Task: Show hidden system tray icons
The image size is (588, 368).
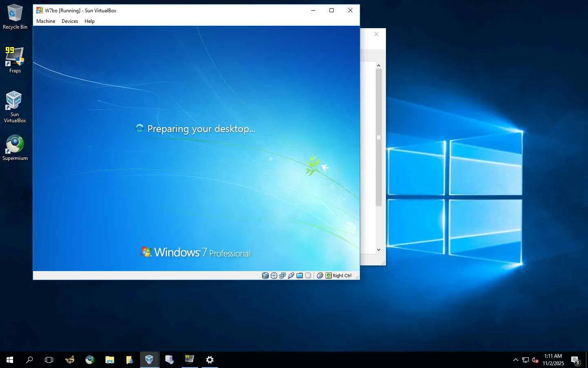Action: [516, 360]
